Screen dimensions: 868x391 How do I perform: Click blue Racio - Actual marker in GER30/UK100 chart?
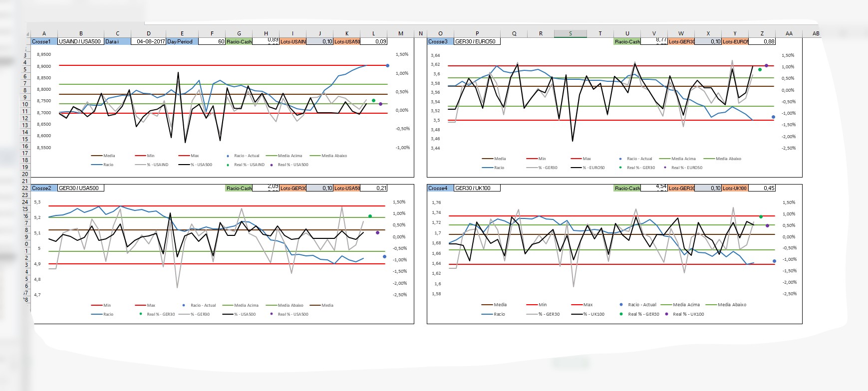[774, 261]
